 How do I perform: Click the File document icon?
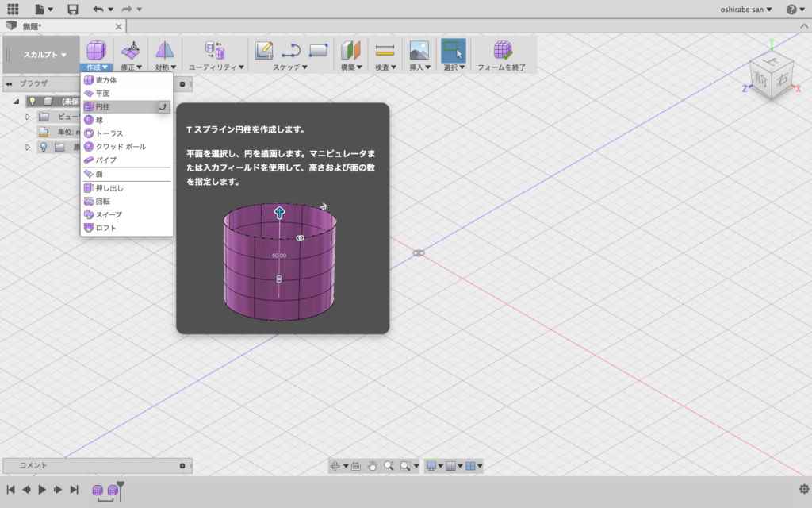40,9
